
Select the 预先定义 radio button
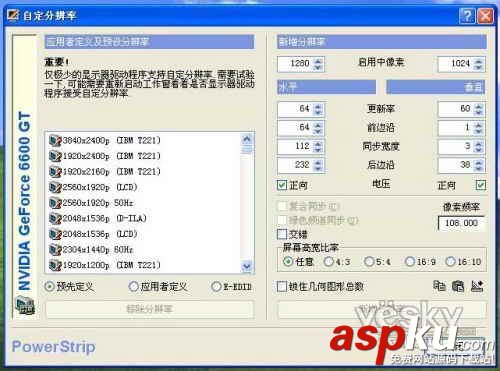50,286
